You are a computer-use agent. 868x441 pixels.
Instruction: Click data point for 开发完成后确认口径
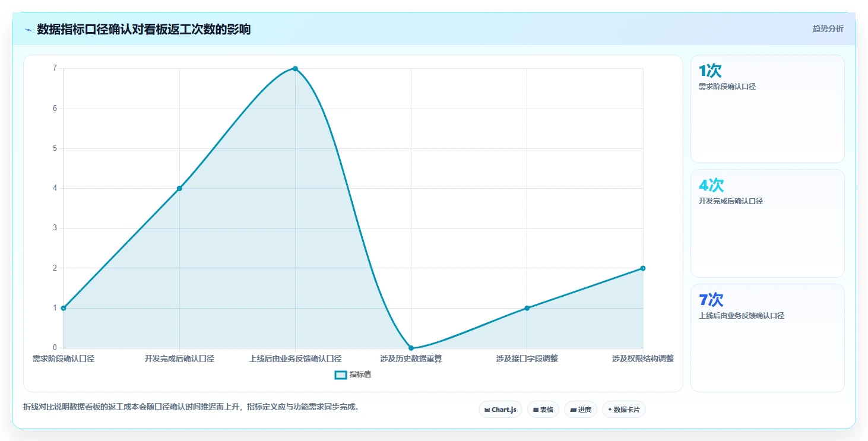[x=179, y=188]
